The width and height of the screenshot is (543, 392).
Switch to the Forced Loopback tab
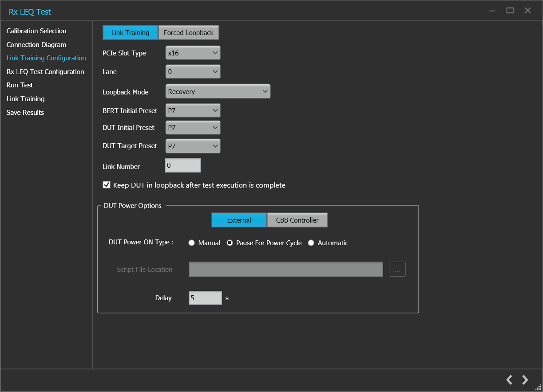point(188,32)
